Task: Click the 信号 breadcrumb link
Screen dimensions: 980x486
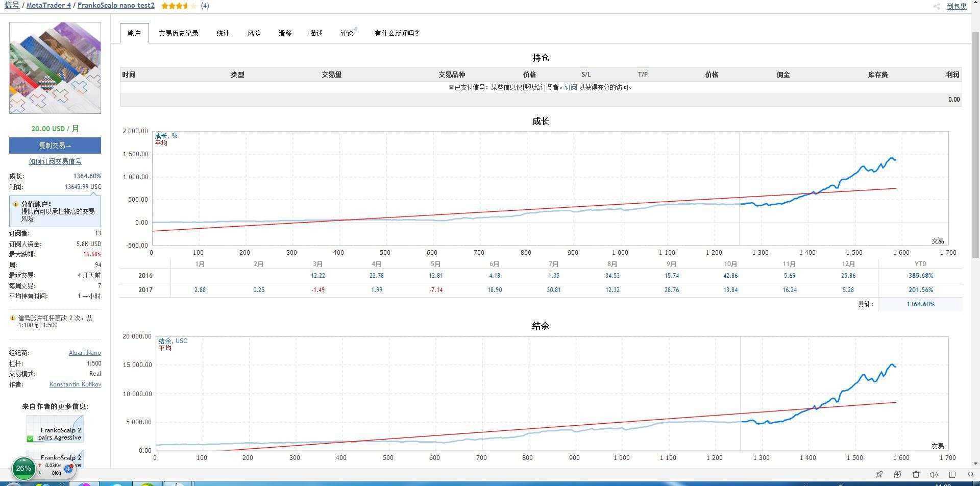Action: point(12,5)
